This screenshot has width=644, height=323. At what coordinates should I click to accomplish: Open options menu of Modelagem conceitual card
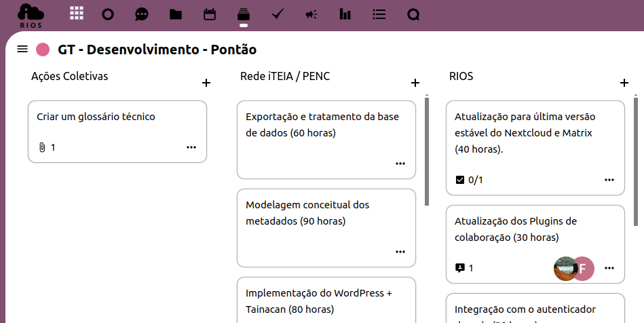pos(400,252)
